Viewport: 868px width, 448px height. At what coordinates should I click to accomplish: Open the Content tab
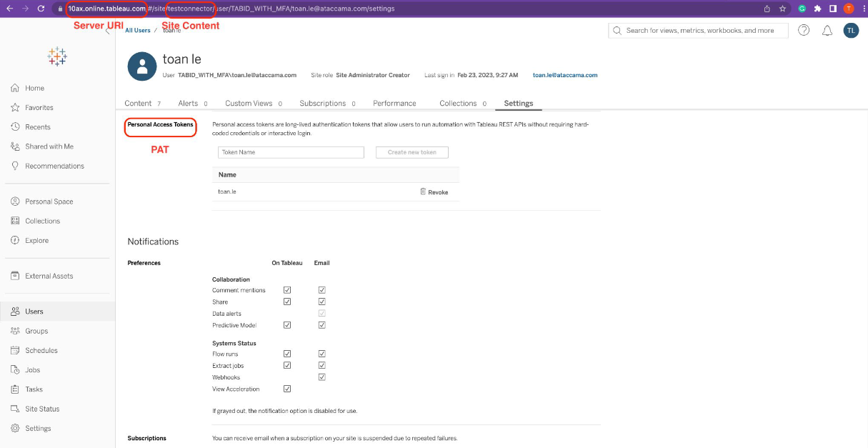(138, 104)
